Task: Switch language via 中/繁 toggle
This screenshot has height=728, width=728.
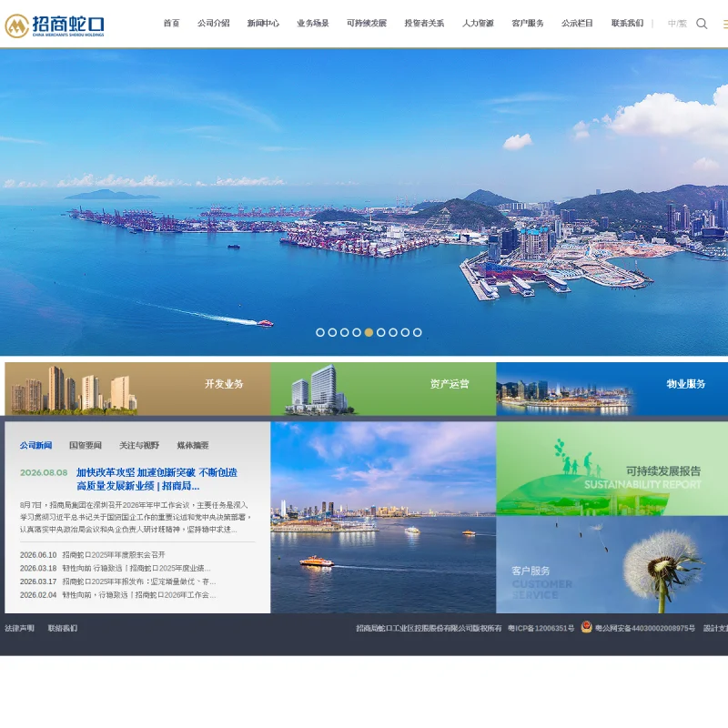Action: pyautogui.click(x=677, y=24)
